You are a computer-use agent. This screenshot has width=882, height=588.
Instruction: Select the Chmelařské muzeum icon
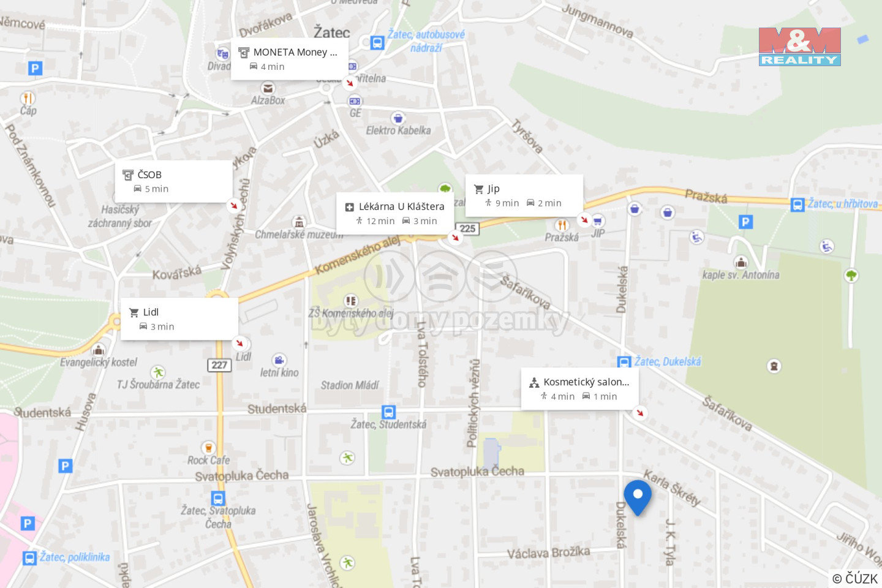pyautogui.click(x=298, y=222)
